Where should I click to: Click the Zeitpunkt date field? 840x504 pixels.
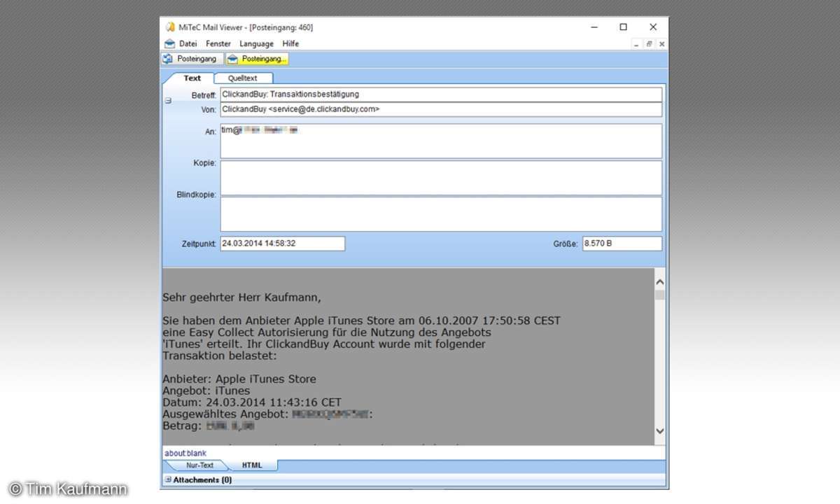283,244
